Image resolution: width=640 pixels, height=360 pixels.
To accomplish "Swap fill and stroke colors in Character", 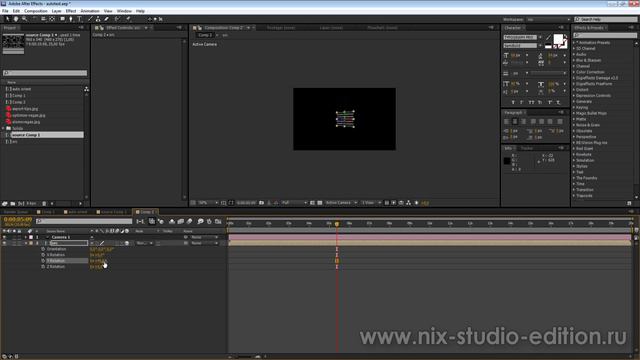I will coord(565,37).
